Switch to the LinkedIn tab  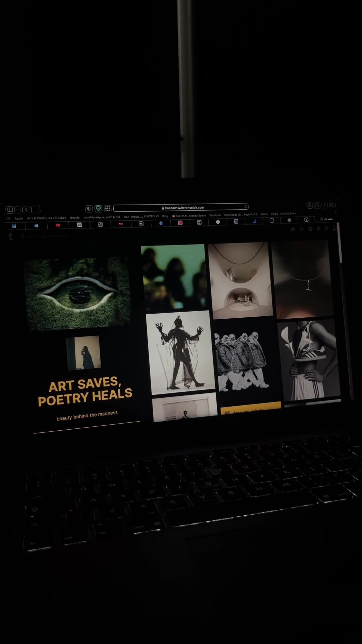click(236, 222)
